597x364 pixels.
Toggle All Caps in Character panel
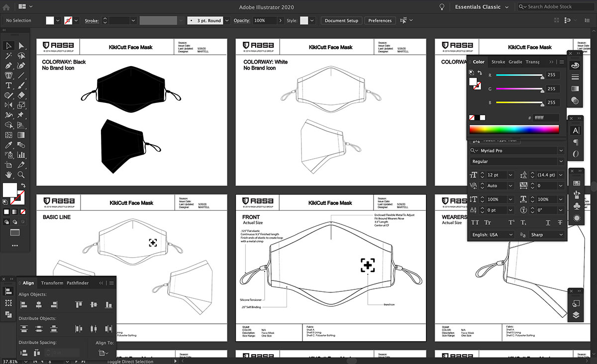475,222
